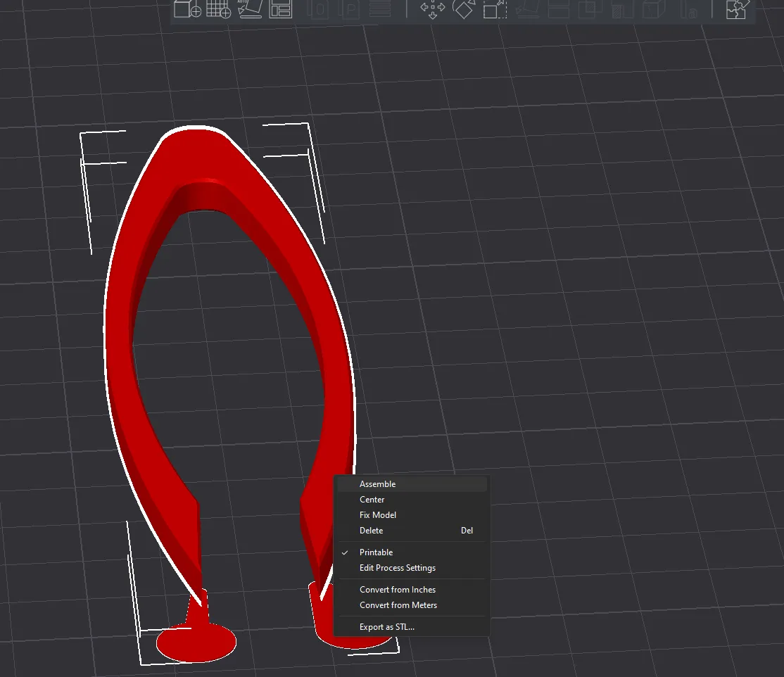Activate the Rotate model tool
This screenshot has width=784, height=677.
tap(464, 9)
